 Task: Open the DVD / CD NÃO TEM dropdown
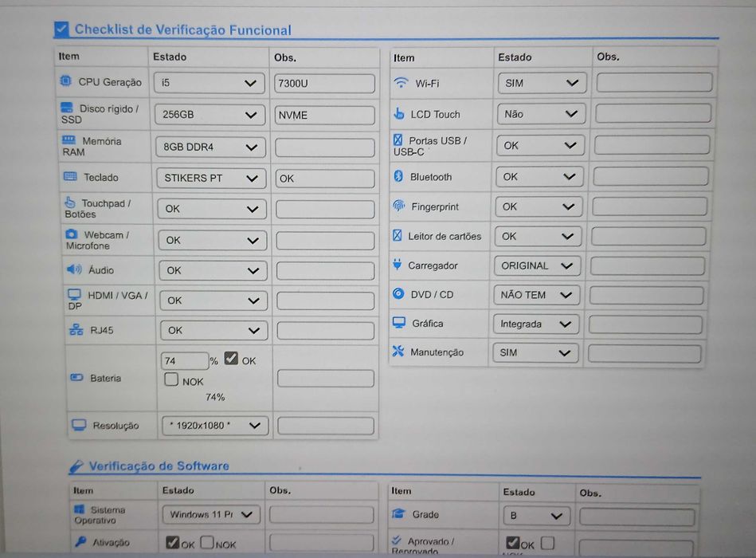[x=536, y=295]
